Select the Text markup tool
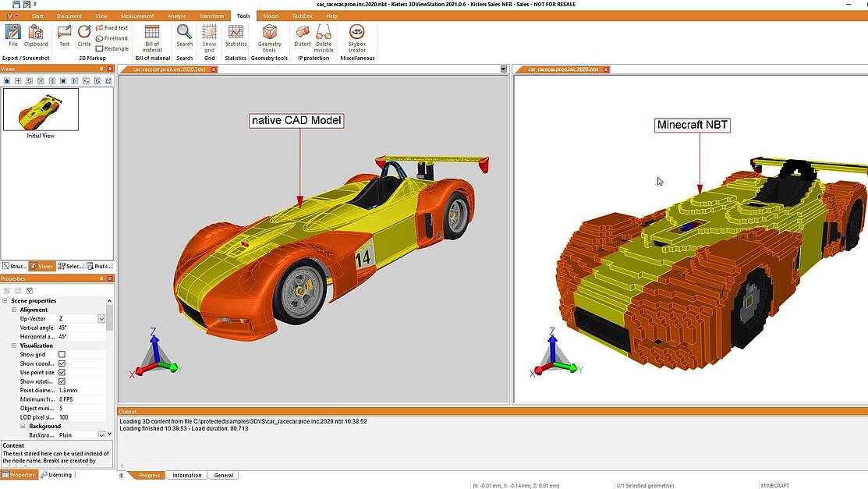Image resolution: width=868 pixels, height=489 pixels. (x=64, y=35)
